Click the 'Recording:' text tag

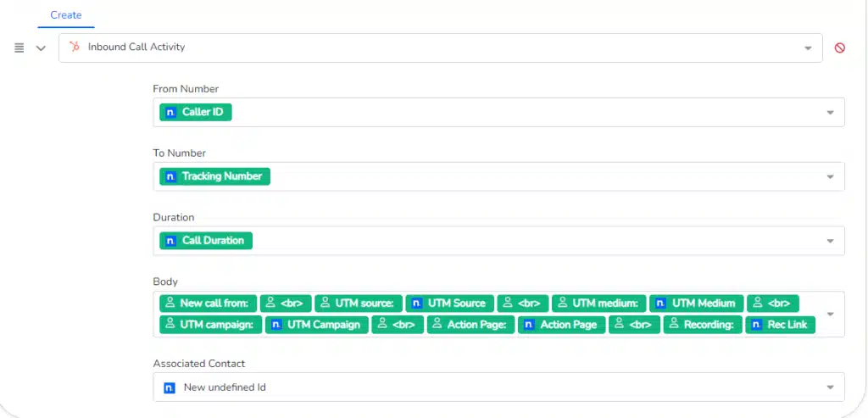703,325
